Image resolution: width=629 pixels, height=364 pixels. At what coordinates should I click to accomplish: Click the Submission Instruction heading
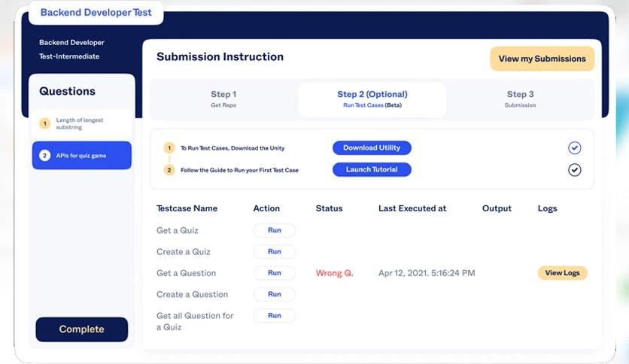pyautogui.click(x=220, y=57)
